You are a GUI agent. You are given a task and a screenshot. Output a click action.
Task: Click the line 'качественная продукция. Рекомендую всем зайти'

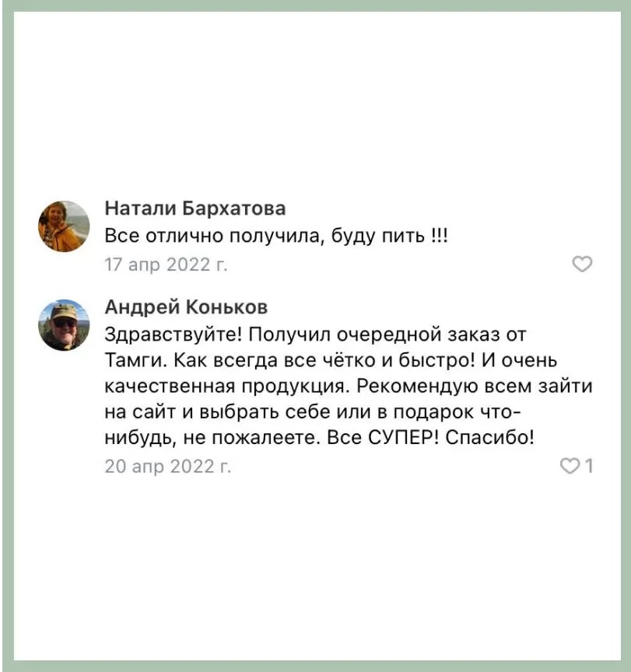(x=349, y=386)
